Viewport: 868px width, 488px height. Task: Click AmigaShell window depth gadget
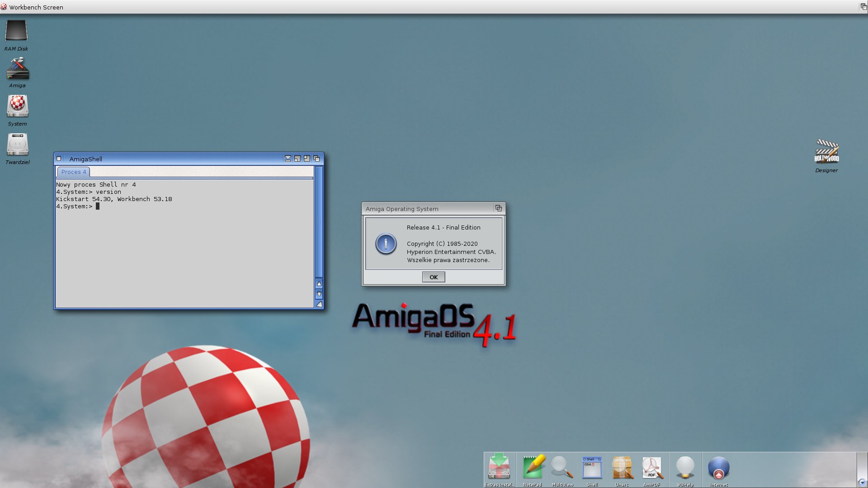[316, 159]
